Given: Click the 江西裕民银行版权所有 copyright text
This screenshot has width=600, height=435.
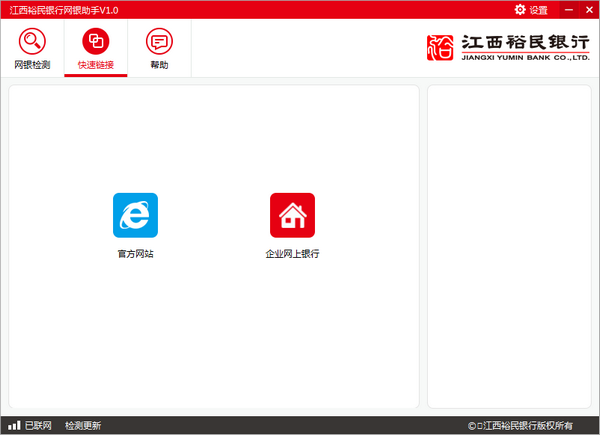Looking at the screenshot, I should tap(520, 425).
